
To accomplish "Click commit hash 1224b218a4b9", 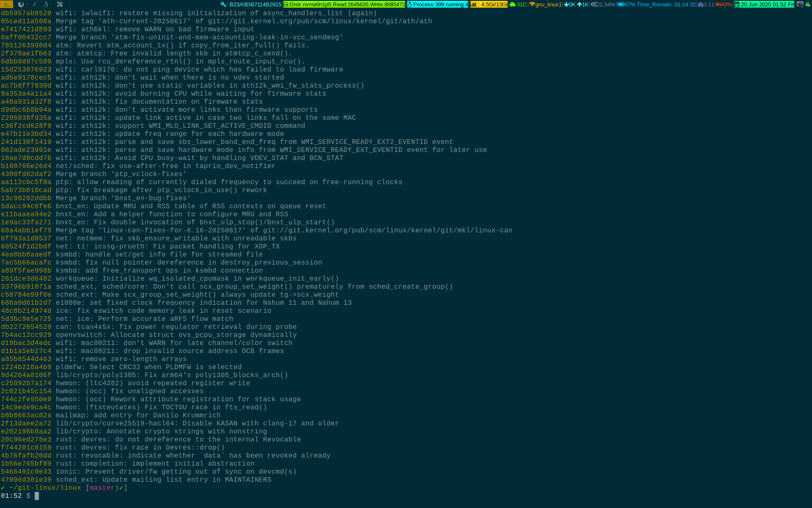I will coord(26,367).
